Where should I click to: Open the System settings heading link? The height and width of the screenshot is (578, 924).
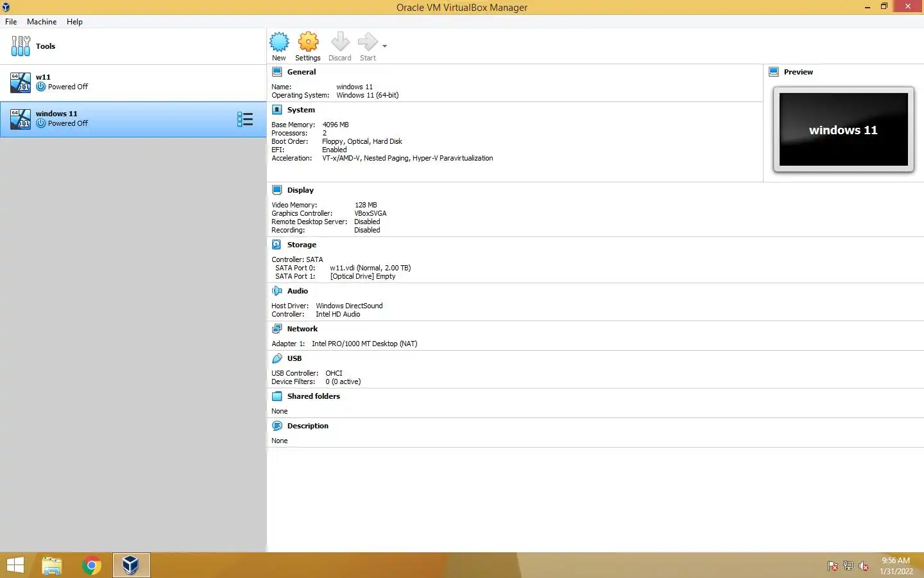point(301,110)
